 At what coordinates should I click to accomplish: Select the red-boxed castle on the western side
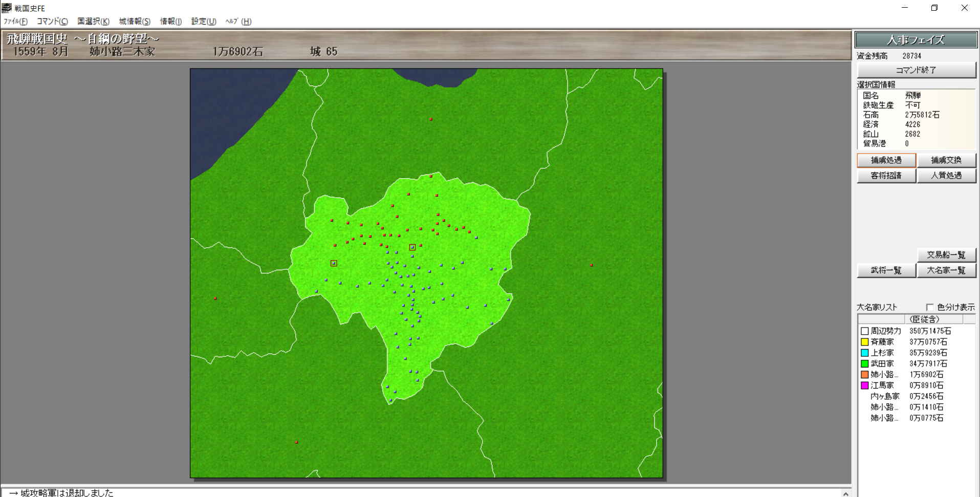tap(334, 263)
